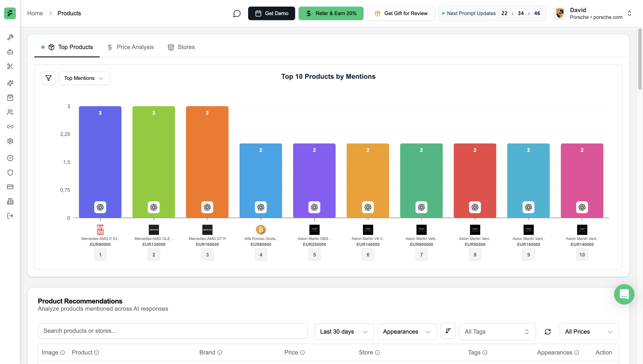Screen dimensions: 643x364
Task: Switch to the Stores tab
Action: (181, 47)
